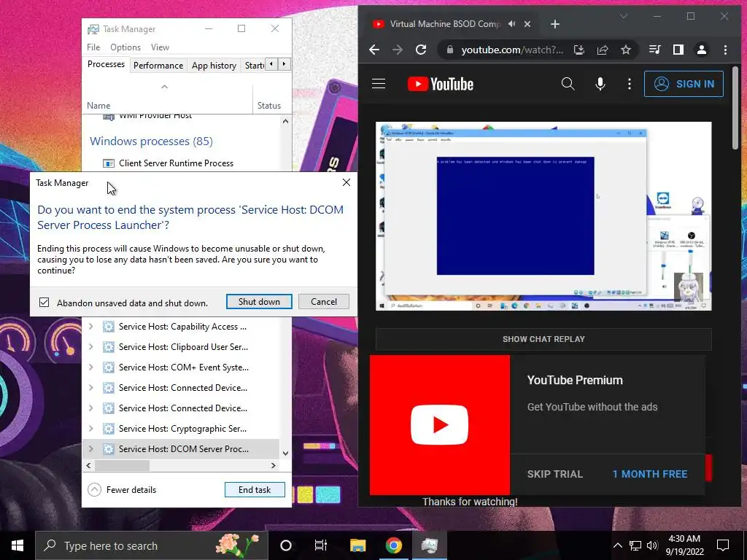The height and width of the screenshot is (560, 747).
Task: Open the Chrome three-dot menu
Action: [x=725, y=50]
